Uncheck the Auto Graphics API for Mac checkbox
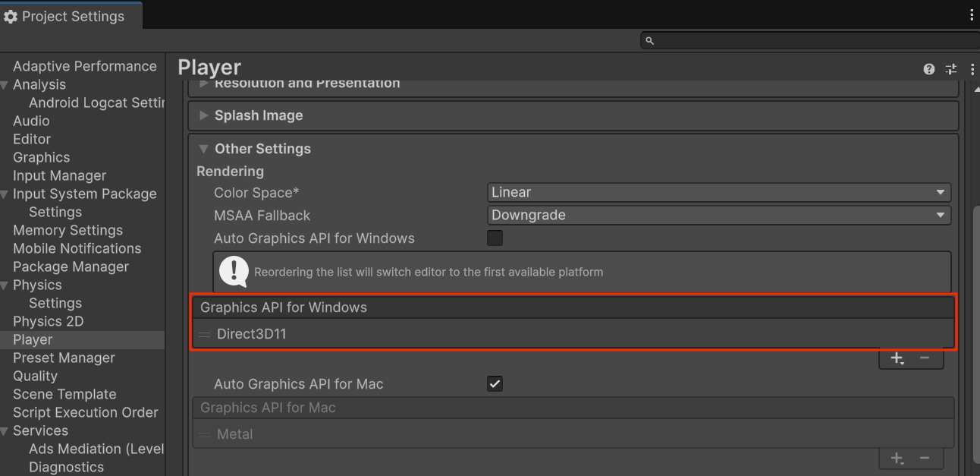This screenshot has height=476, width=980. click(x=495, y=383)
